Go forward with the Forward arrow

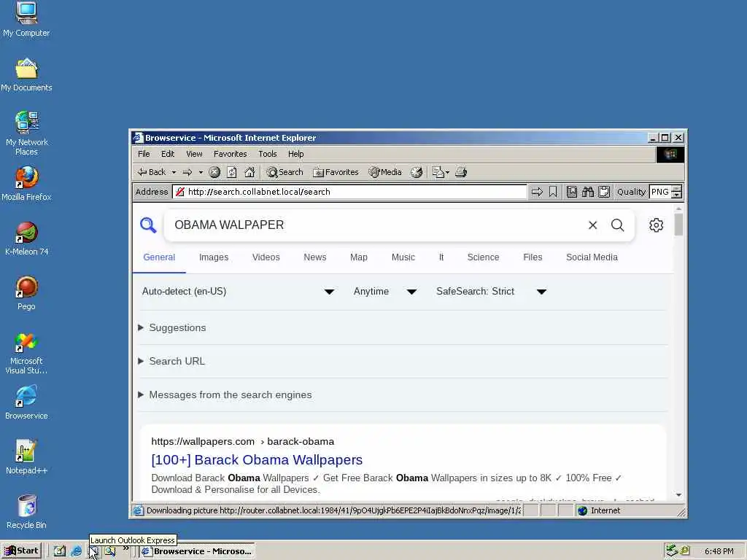click(x=187, y=172)
